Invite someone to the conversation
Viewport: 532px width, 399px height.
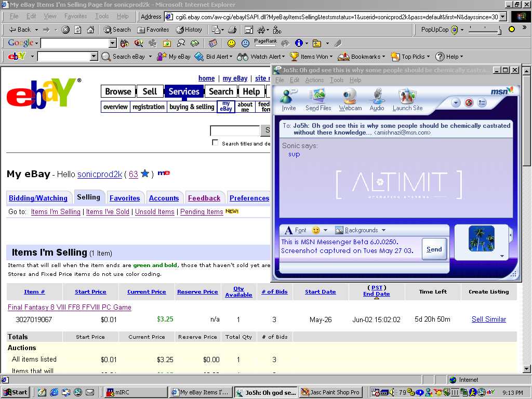tap(288, 97)
